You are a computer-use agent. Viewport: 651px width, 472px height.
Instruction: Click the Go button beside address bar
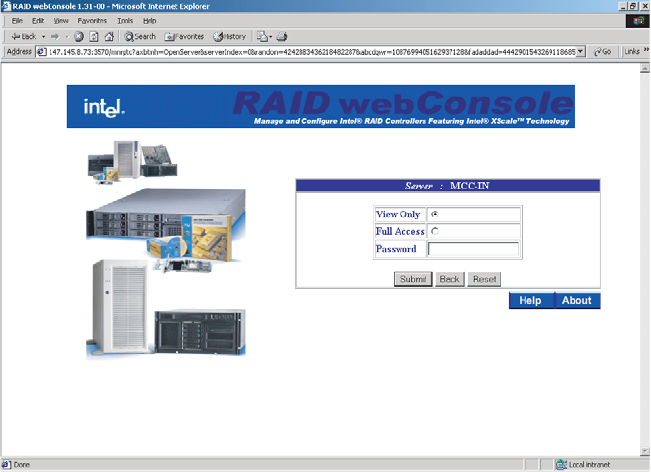602,51
